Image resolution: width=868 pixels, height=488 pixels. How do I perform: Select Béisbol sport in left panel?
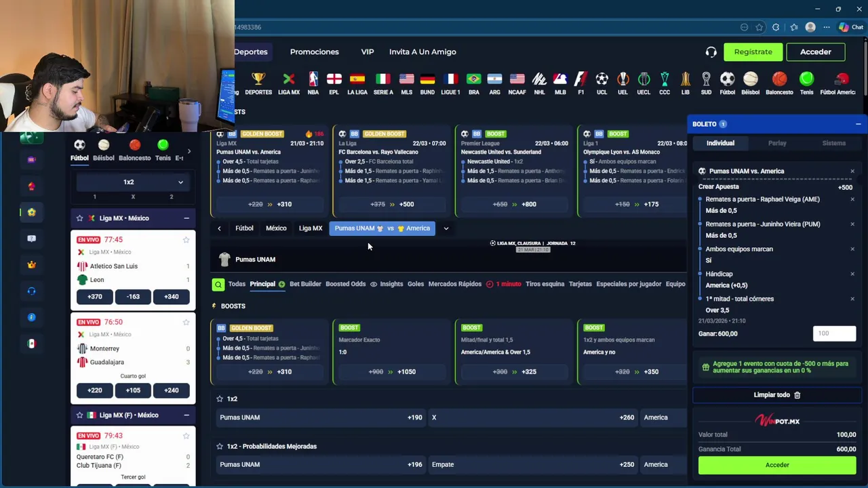point(104,150)
